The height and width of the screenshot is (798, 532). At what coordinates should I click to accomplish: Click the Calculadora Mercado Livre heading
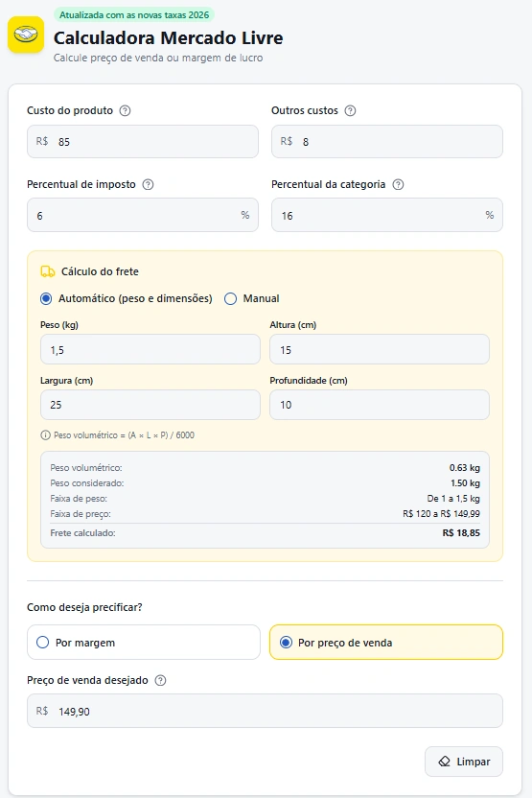pyautogui.click(x=169, y=38)
